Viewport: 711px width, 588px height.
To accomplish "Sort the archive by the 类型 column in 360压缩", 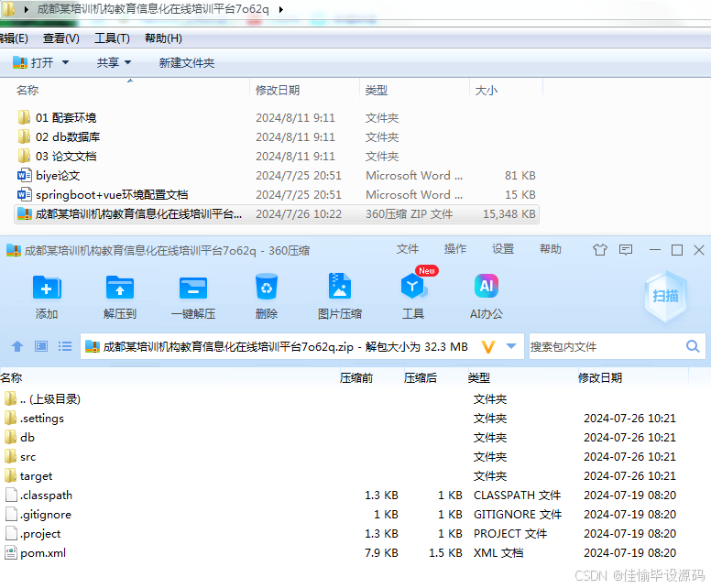I will tap(479, 377).
